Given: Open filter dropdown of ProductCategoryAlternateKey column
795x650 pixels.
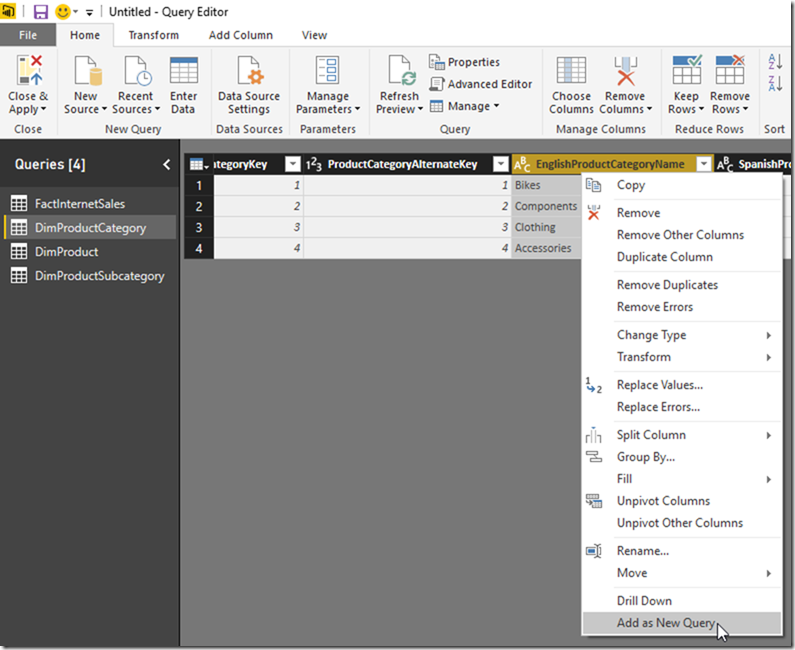Looking at the screenshot, I should point(500,164).
